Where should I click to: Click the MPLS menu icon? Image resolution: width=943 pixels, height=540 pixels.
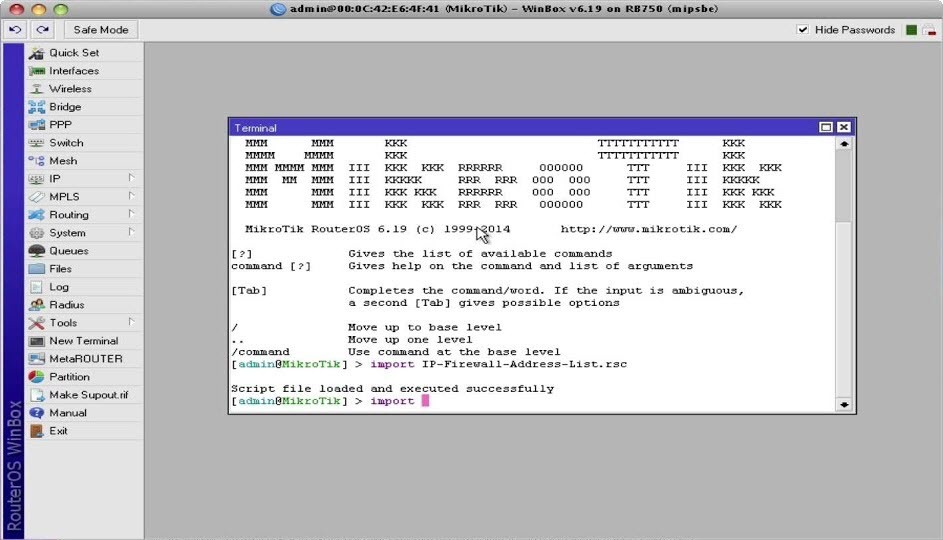(37, 197)
